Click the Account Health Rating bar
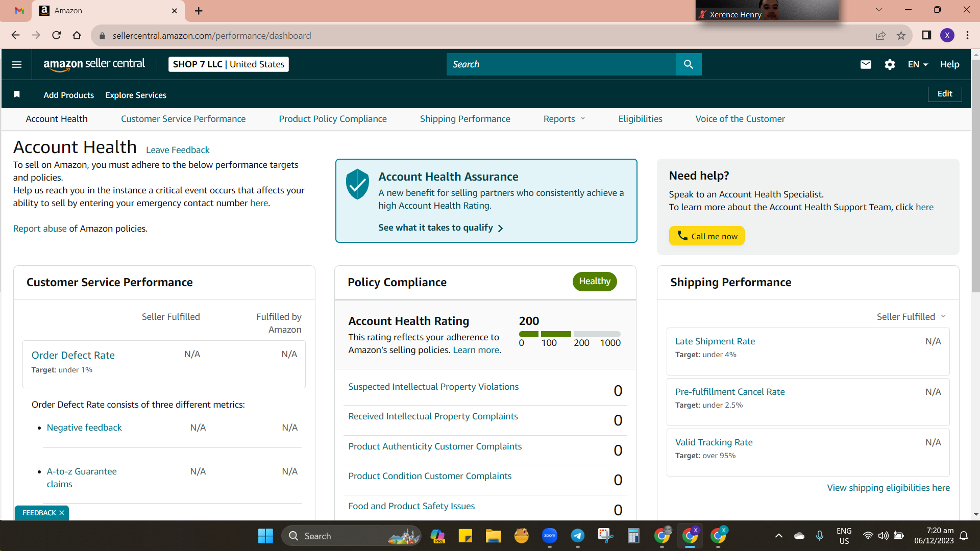The height and width of the screenshot is (551, 980). pos(570,334)
